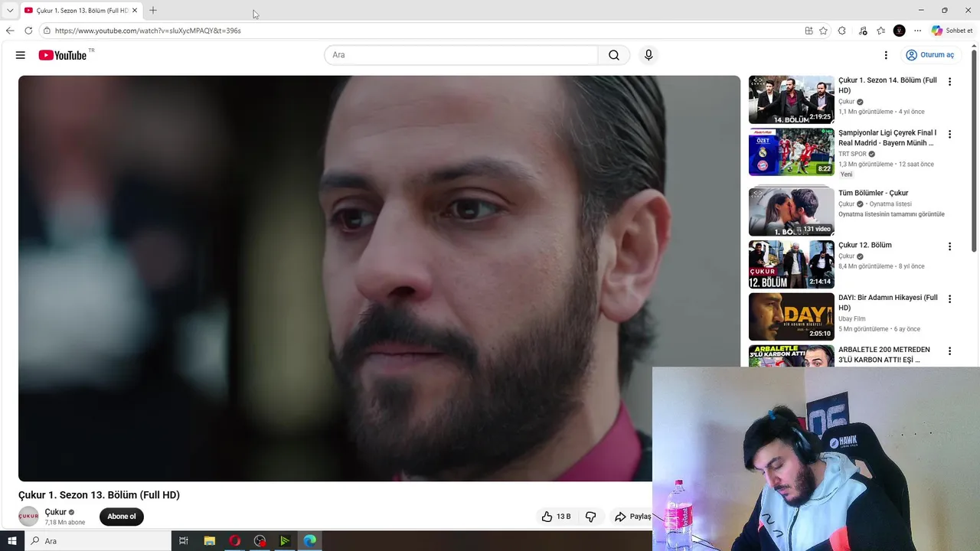This screenshot has width=980, height=551.
Task: Open TRT SPOR channel link
Action: point(852,154)
